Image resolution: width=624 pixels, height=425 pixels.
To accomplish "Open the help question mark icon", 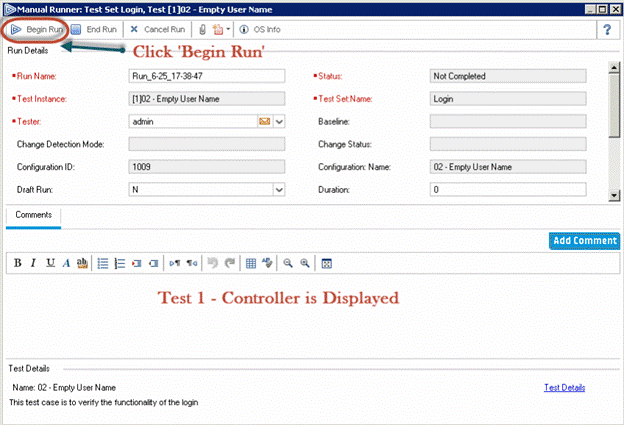I will click(x=605, y=30).
